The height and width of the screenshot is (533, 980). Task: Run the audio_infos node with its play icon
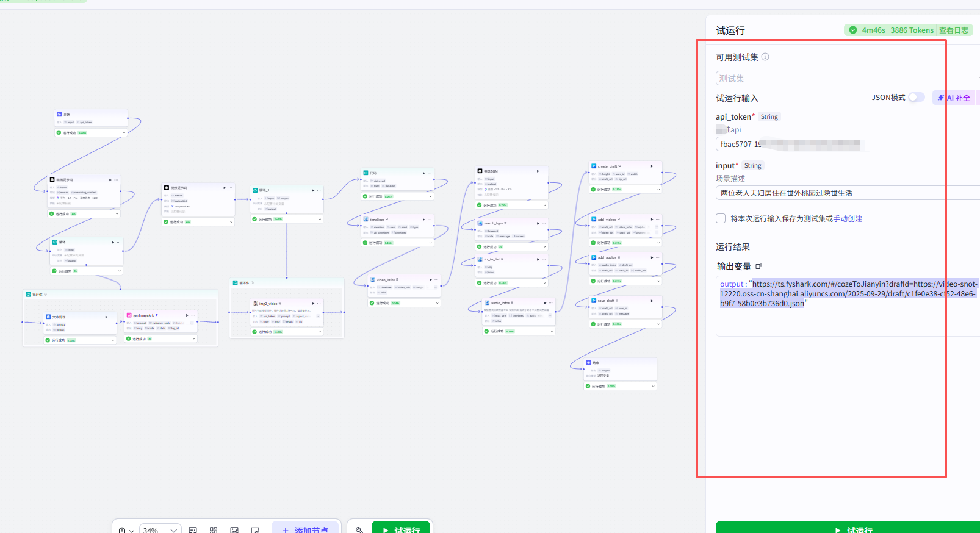click(x=545, y=302)
